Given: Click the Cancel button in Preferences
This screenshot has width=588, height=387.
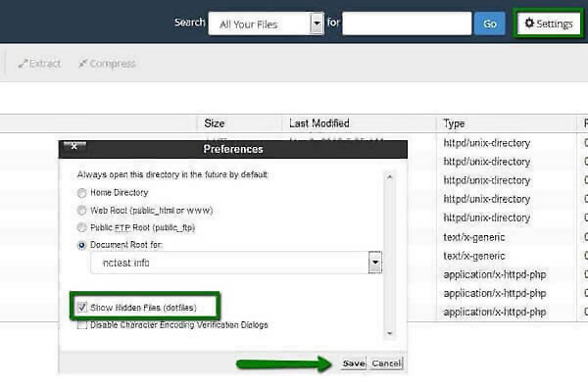Looking at the screenshot, I should coord(386,363).
